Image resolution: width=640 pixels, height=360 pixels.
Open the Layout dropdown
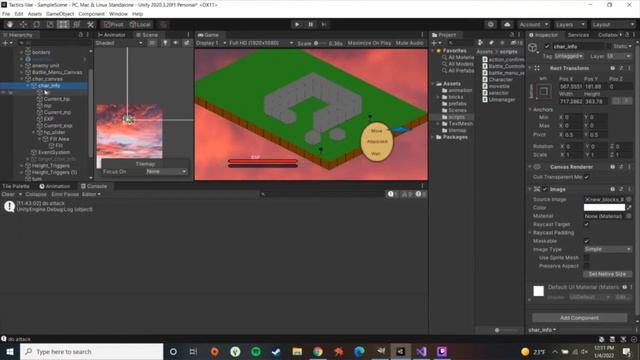[613, 24]
